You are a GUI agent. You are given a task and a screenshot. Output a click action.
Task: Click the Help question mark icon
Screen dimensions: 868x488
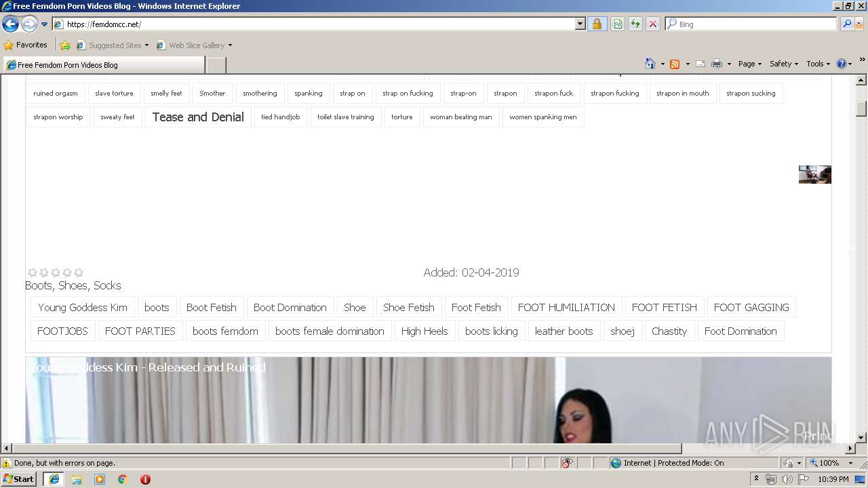842,64
